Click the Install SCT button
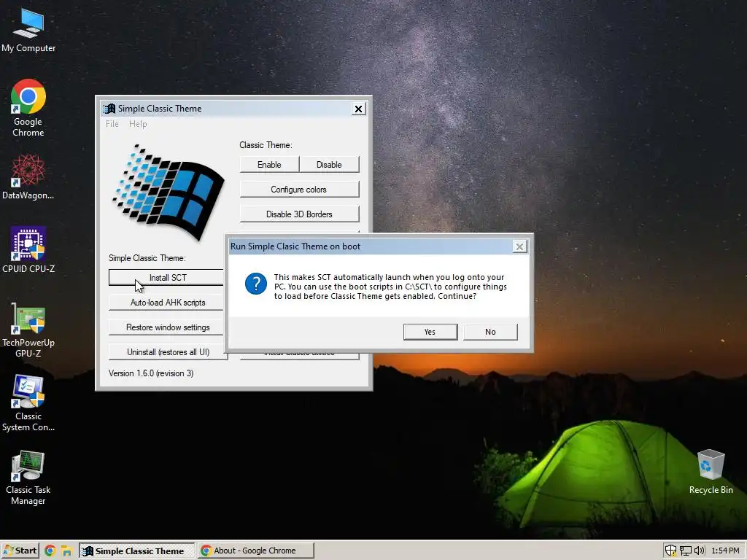Screen dimensions: 747x560 [166, 278]
